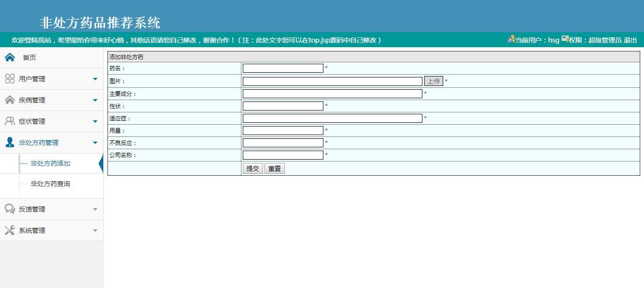This screenshot has height=288, width=644.
Task: Focus the 用量 input field
Action: tap(283, 130)
